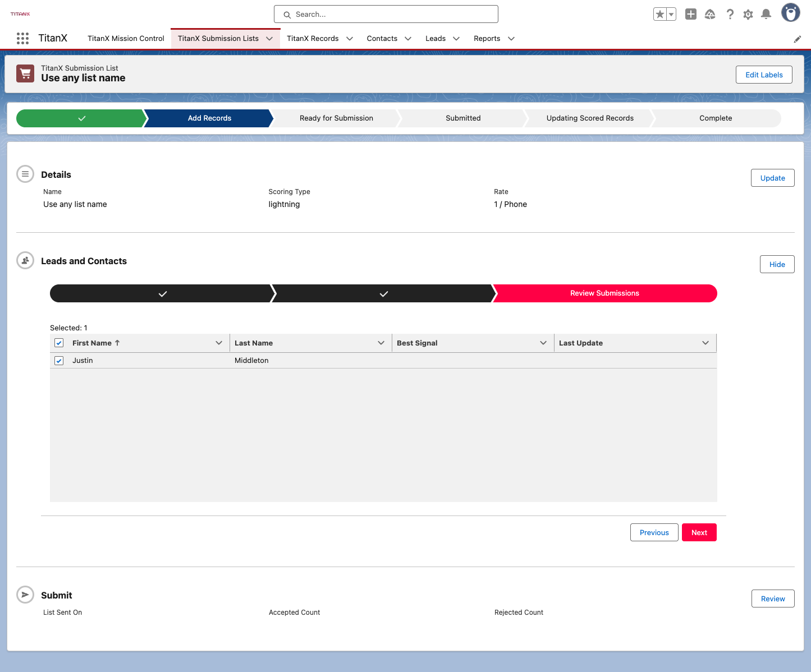Go to TitanX Mission Control tab
811x672 pixels.
coord(126,39)
